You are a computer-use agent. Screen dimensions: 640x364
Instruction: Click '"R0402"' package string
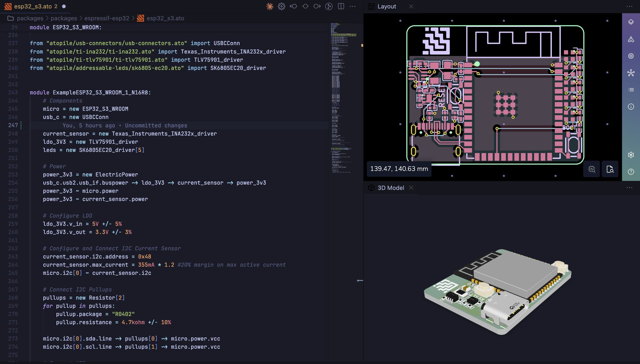pos(123,314)
